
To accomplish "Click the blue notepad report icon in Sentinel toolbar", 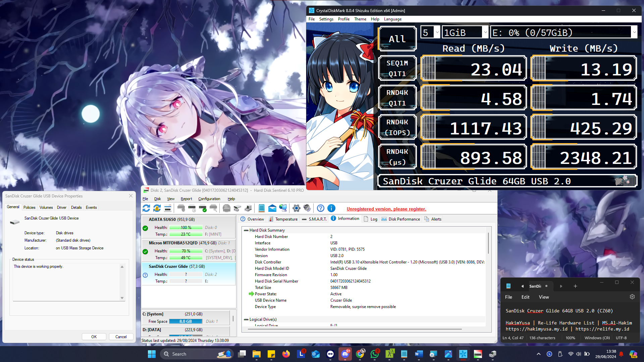I will click(x=262, y=208).
